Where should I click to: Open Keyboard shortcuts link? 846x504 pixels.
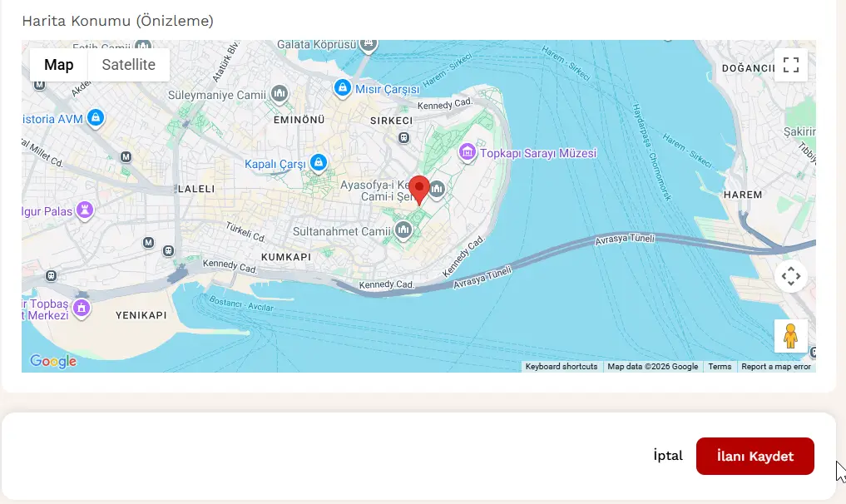point(562,367)
